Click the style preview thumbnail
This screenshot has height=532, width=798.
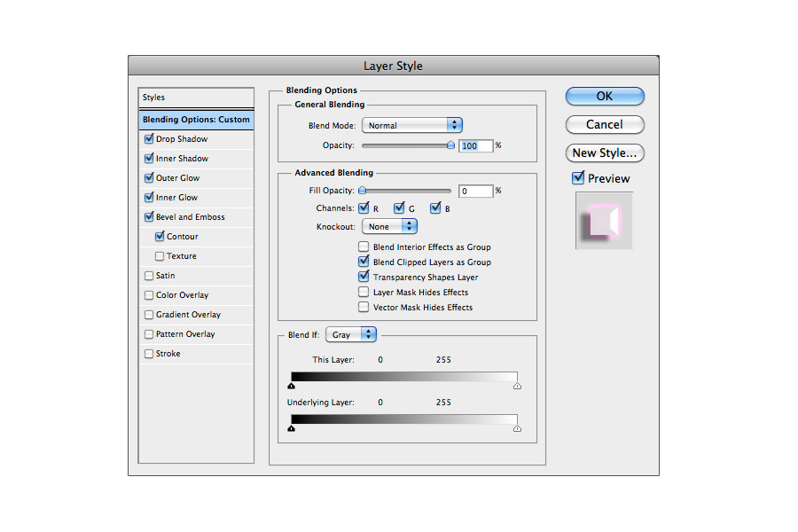[x=604, y=221]
